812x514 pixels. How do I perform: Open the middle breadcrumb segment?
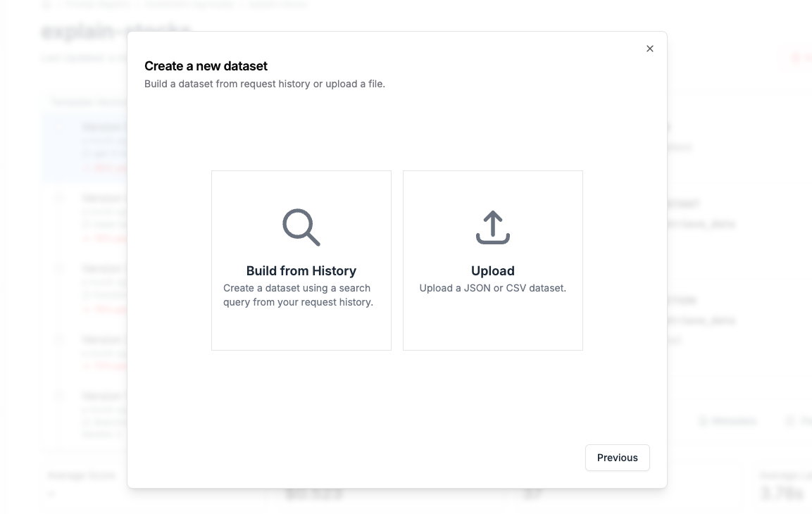[189, 5]
